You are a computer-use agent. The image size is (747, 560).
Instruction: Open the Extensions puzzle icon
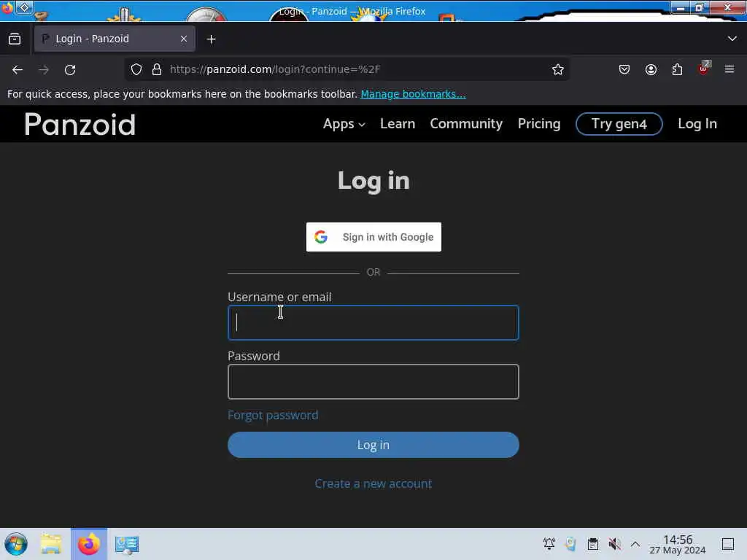pos(677,69)
